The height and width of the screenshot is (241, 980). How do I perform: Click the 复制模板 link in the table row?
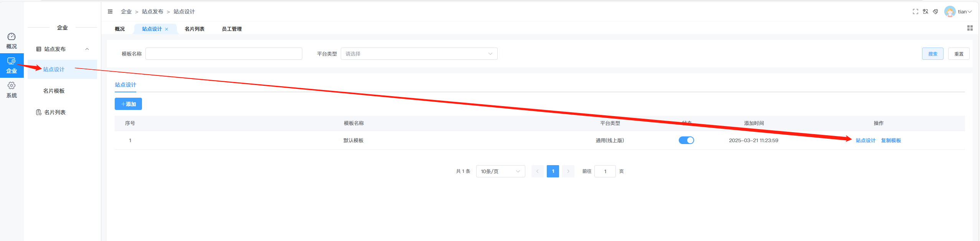[x=891, y=141]
